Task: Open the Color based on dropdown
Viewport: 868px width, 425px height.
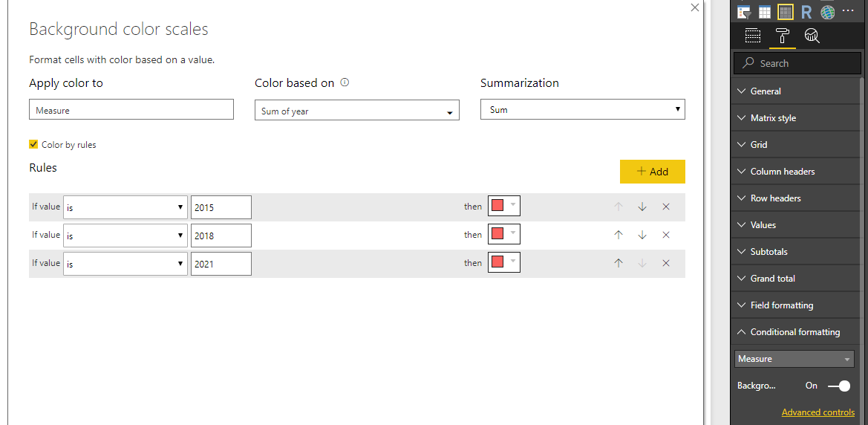Action: tap(357, 110)
